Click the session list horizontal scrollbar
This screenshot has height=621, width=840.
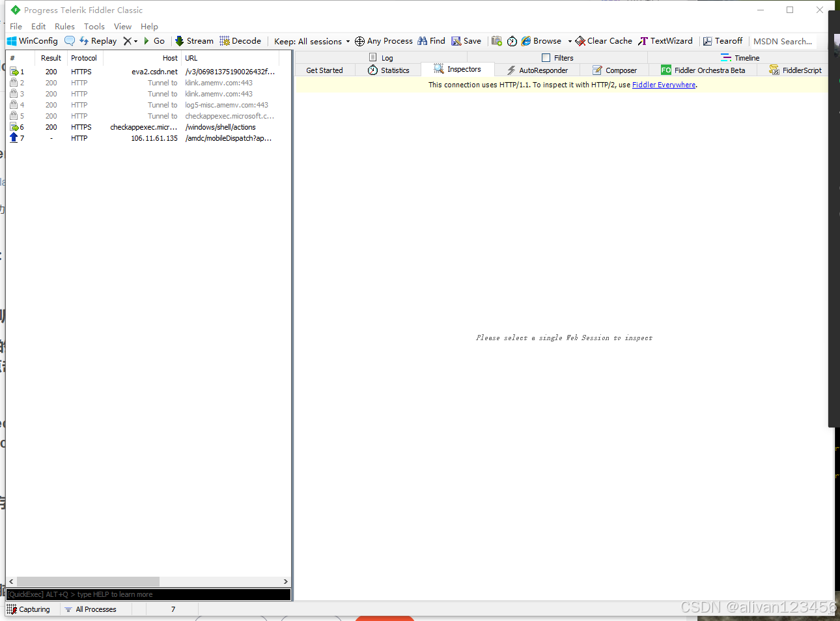pyautogui.click(x=88, y=581)
